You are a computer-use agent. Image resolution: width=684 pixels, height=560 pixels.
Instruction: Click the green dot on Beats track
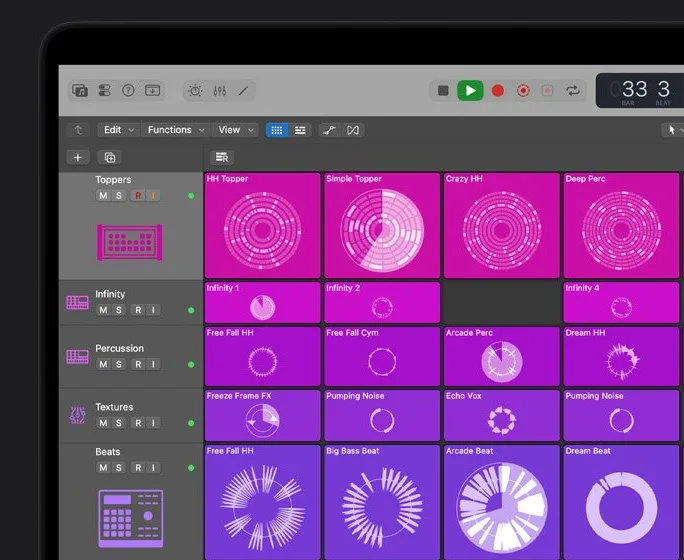191,468
